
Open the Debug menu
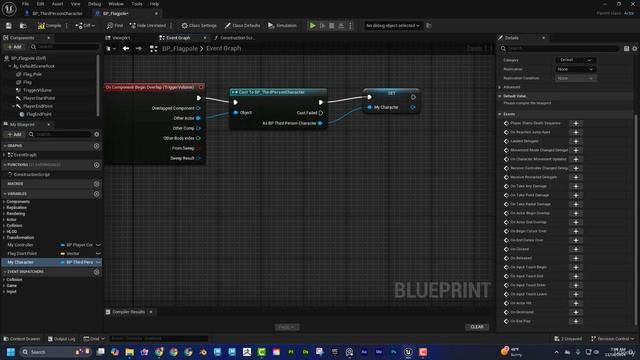94,4
